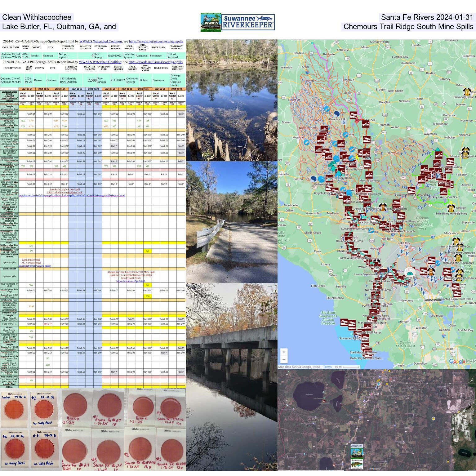Viewport: 476px width, 476px height.
Task: Select the 2024-01-24 date column header
Action: coord(27,89)
